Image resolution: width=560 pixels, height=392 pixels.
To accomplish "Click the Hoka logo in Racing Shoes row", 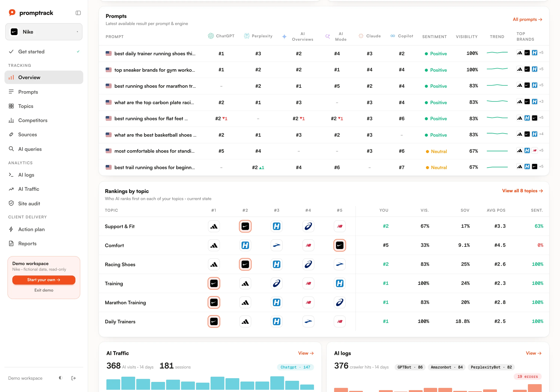I will point(276,265).
